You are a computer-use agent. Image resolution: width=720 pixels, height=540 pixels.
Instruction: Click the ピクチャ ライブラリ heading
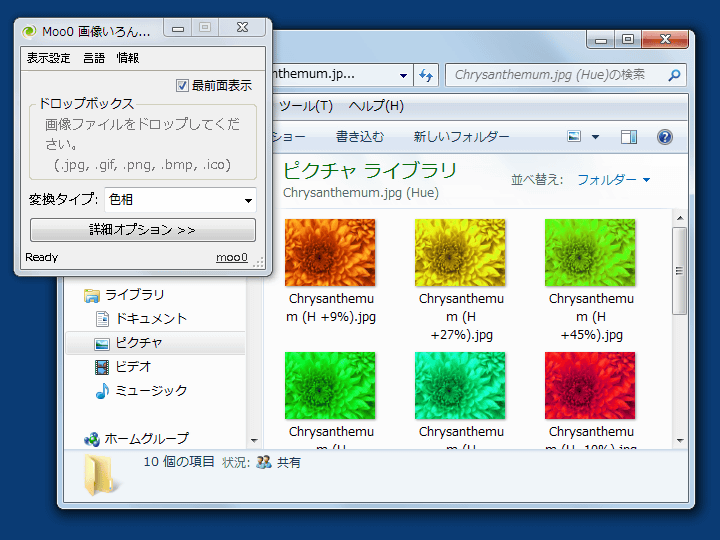click(370, 170)
